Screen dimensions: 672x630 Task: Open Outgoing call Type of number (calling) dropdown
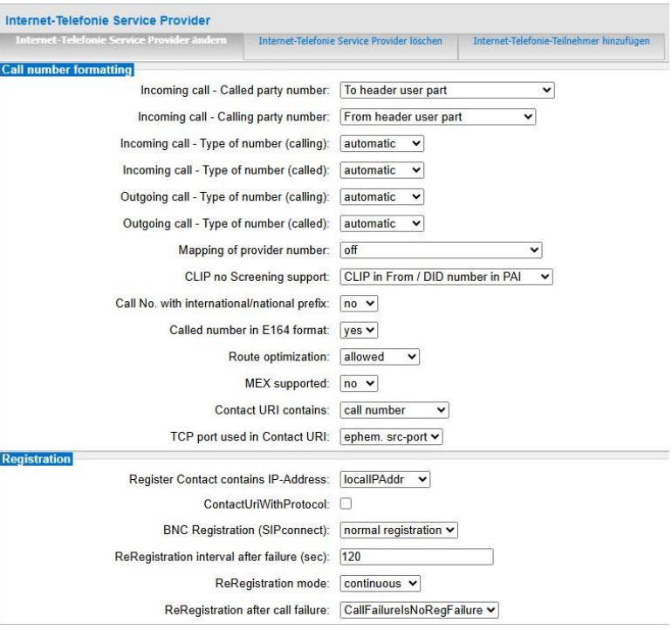tap(381, 197)
